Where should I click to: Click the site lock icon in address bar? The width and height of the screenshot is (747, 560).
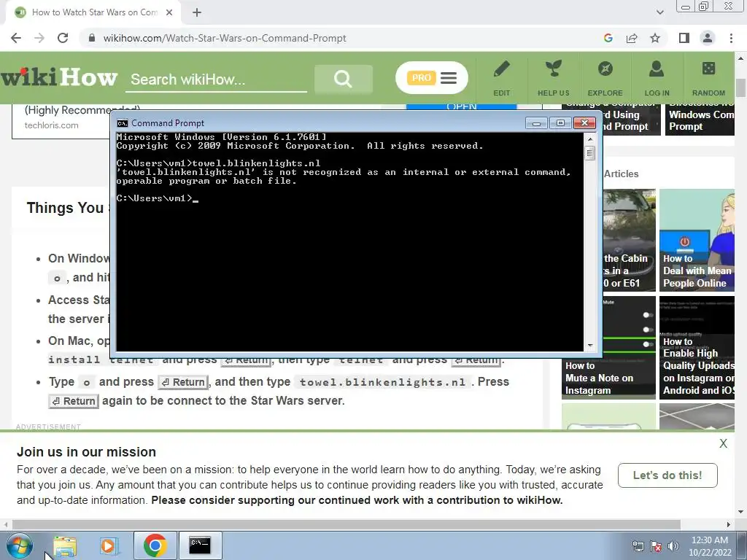[x=92, y=38]
